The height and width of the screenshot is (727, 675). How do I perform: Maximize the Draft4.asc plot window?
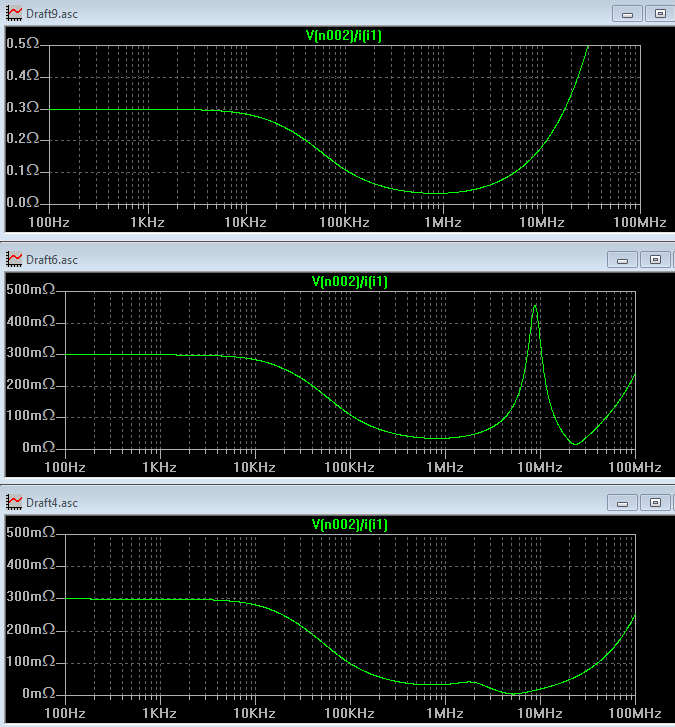click(655, 503)
